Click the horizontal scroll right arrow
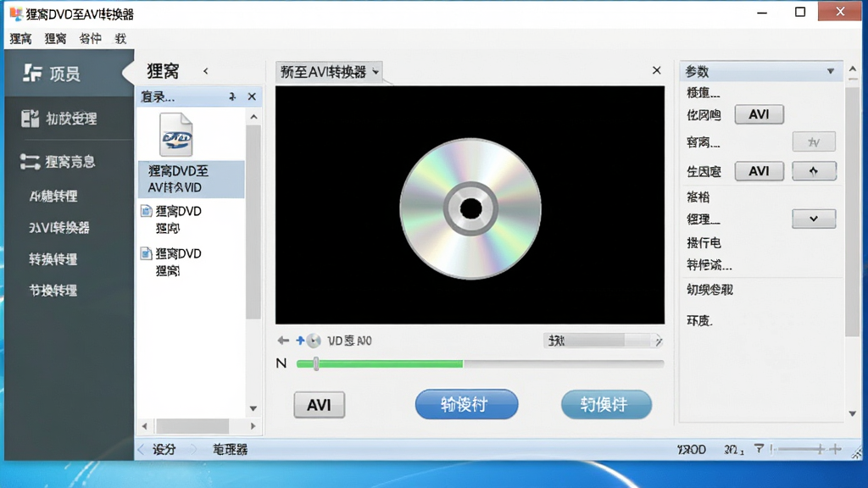868x488 pixels. pos(253,426)
